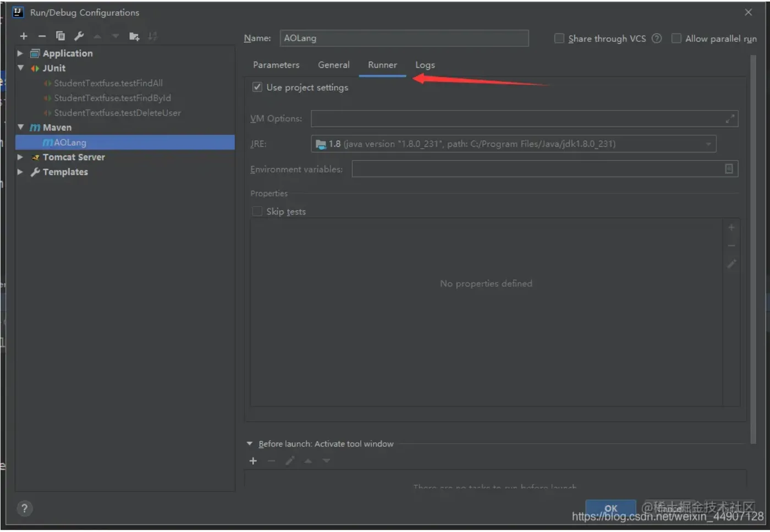Screen dimensions: 770x532
Task: Remove the selected configuration with minus icon
Action: tap(42, 36)
